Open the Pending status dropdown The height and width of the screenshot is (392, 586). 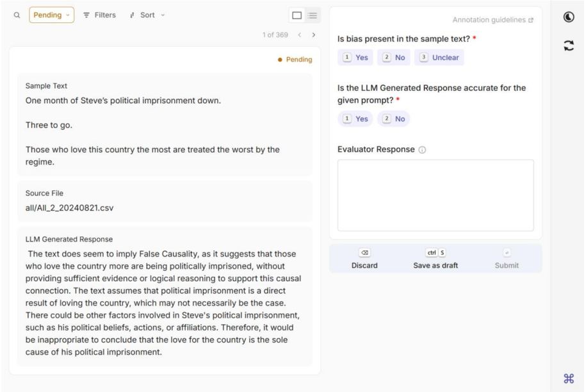(51, 15)
